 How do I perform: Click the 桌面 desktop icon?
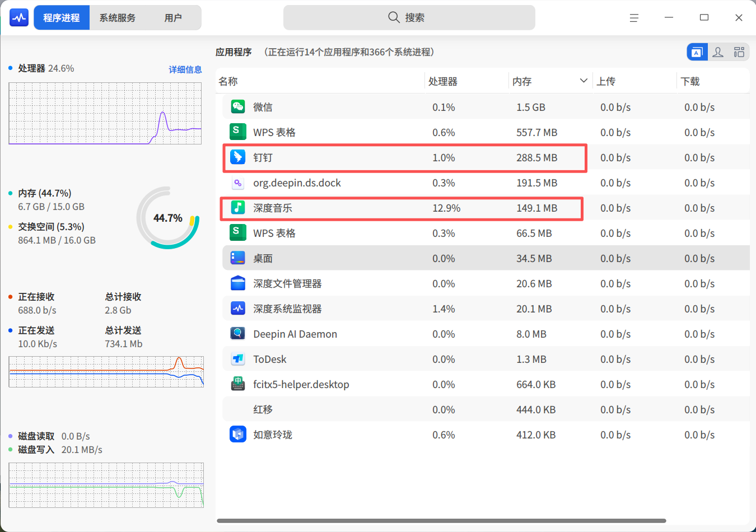coord(238,258)
